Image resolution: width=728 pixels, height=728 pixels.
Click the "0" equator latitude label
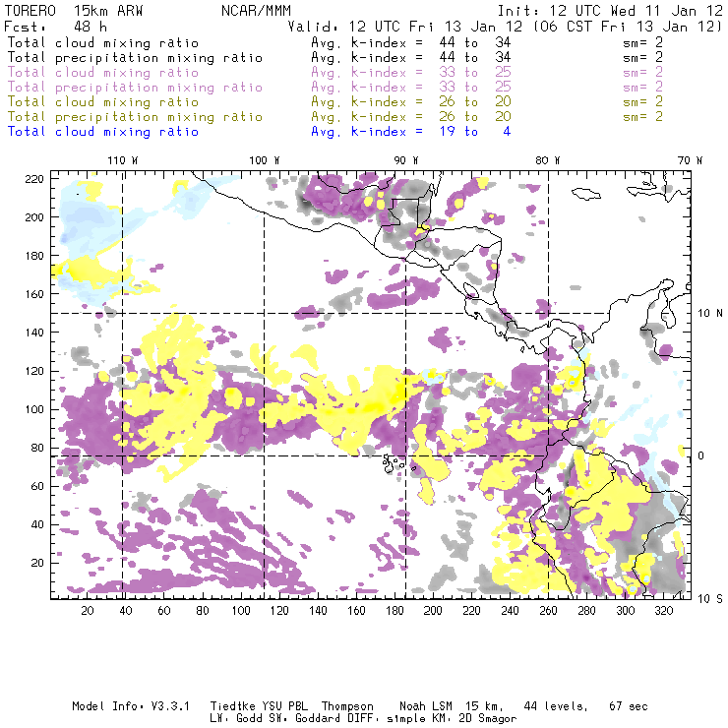point(701,455)
